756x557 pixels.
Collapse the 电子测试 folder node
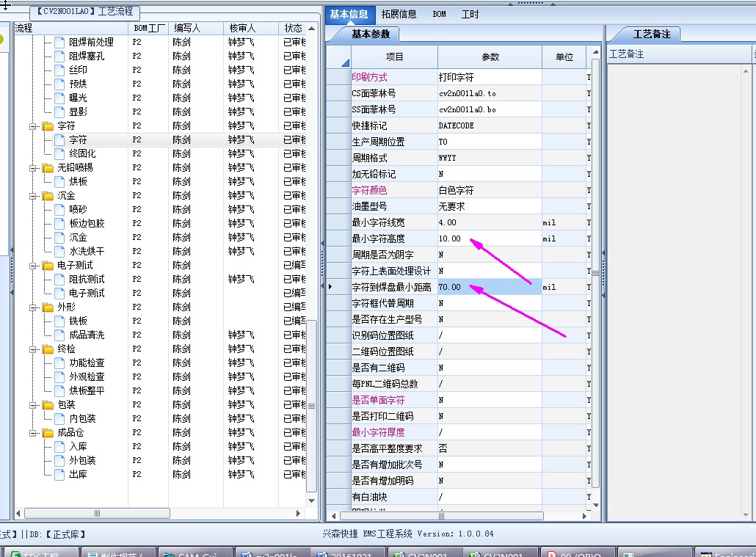pos(33,266)
